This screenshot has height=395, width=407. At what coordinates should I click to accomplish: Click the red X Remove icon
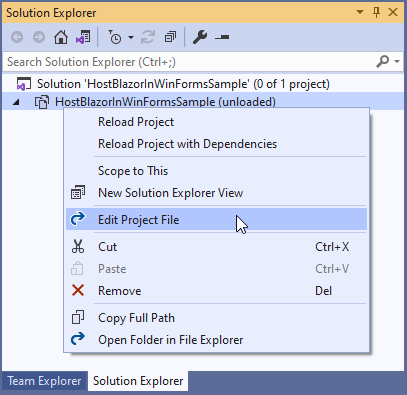[x=78, y=290]
